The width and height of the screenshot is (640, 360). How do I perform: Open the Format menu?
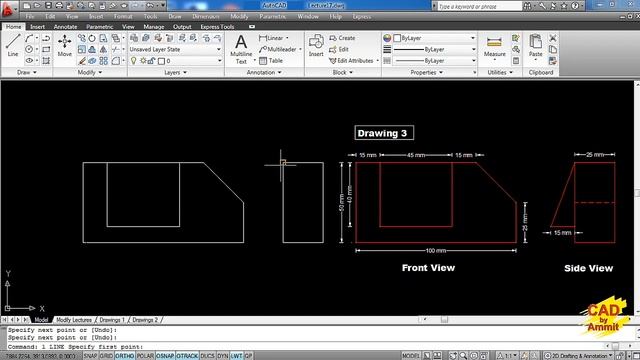pyautogui.click(x=123, y=17)
